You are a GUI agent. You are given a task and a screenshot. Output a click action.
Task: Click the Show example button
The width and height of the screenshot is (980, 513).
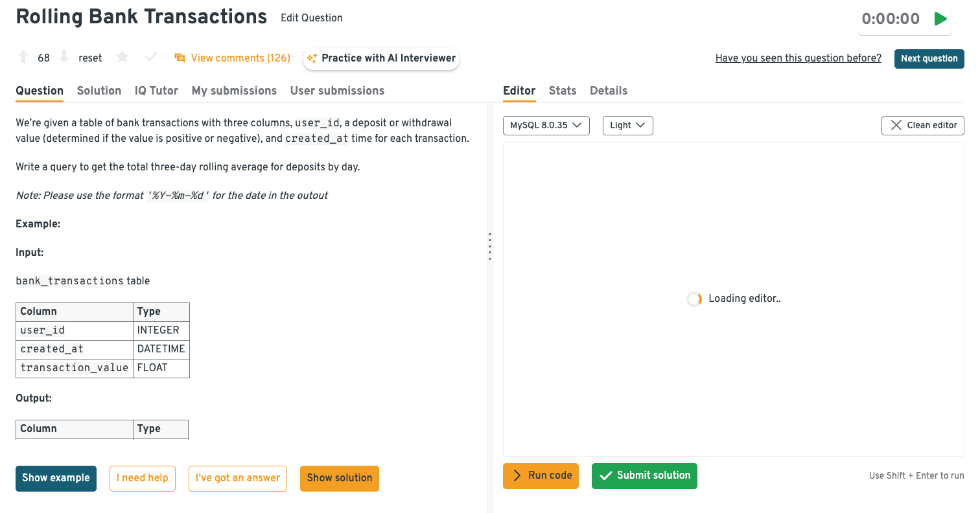pyautogui.click(x=56, y=478)
